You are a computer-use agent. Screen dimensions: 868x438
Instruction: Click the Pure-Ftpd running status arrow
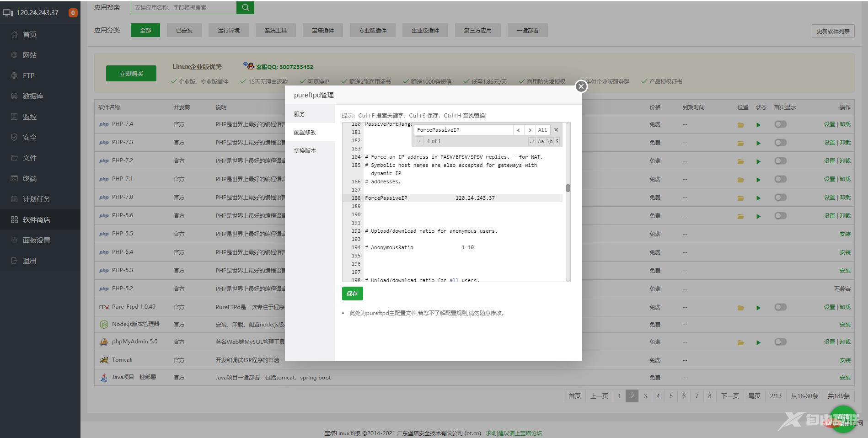tap(758, 308)
